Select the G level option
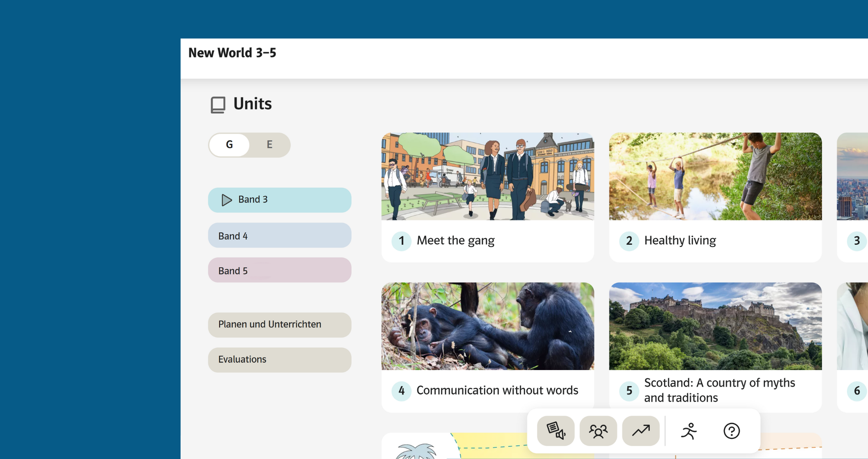This screenshot has width=868, height=459. (229, 145)
